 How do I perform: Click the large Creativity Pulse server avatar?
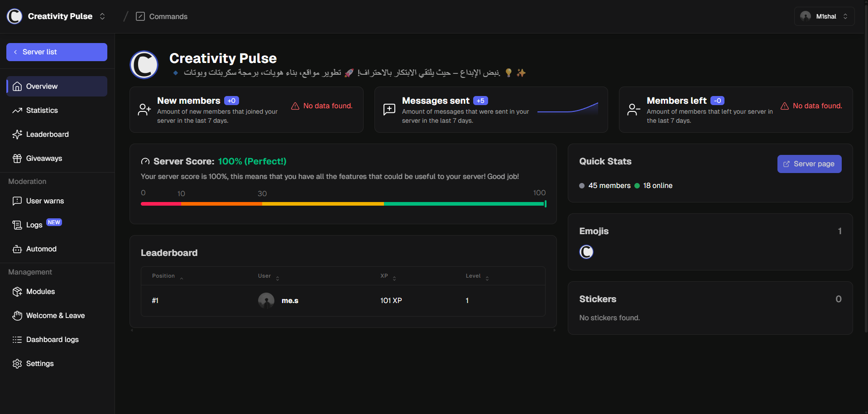(144, 65)
